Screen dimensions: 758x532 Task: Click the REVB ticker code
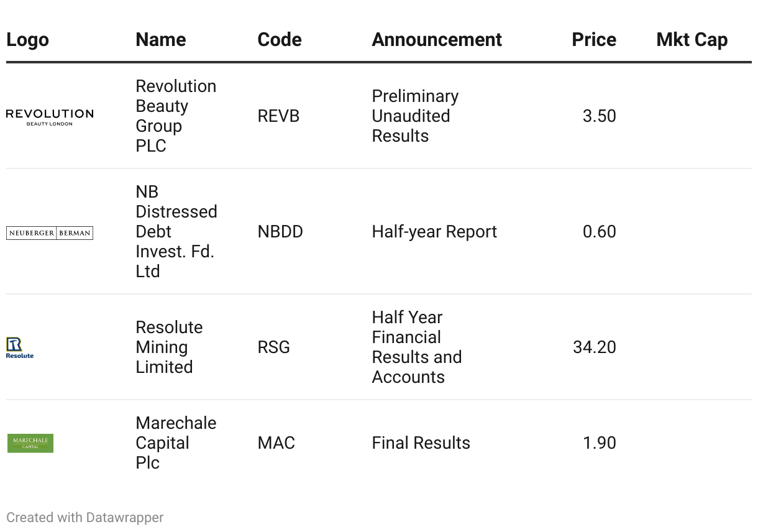(278, 116)
